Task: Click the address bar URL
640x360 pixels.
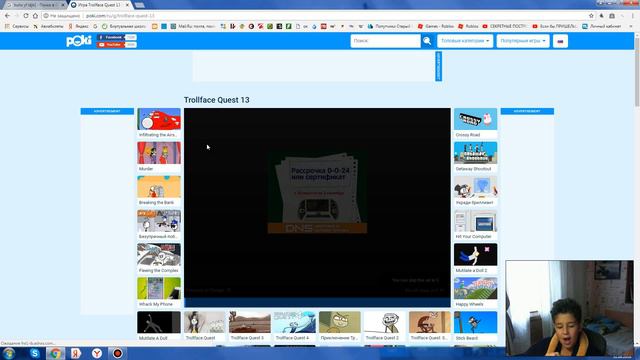Action: (120, 16)
